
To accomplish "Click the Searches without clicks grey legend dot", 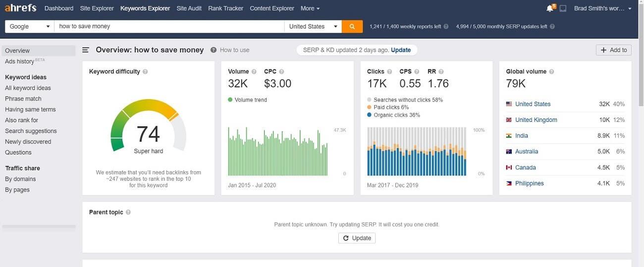I will [370, 100].
